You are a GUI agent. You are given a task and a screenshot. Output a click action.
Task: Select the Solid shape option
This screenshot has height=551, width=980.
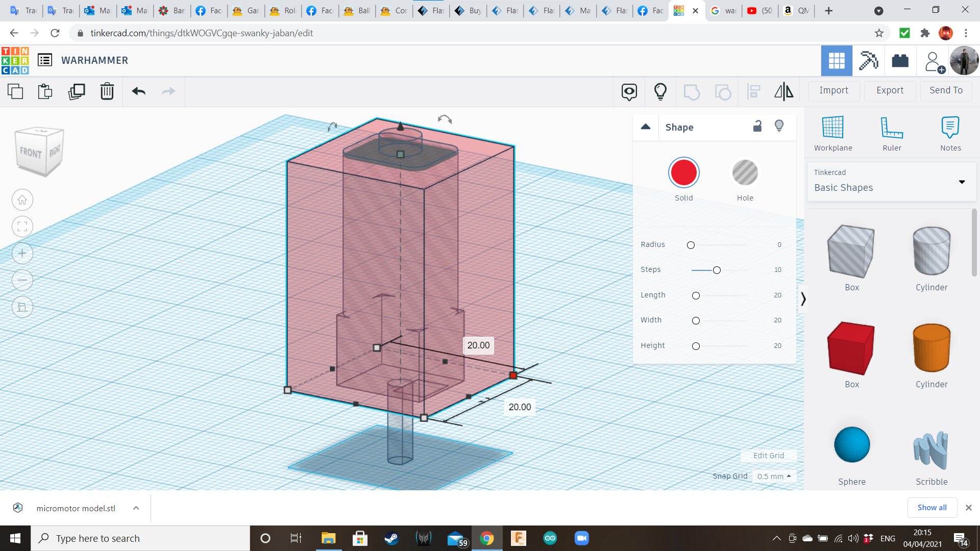pyautogui.click(x=683, y=173)
